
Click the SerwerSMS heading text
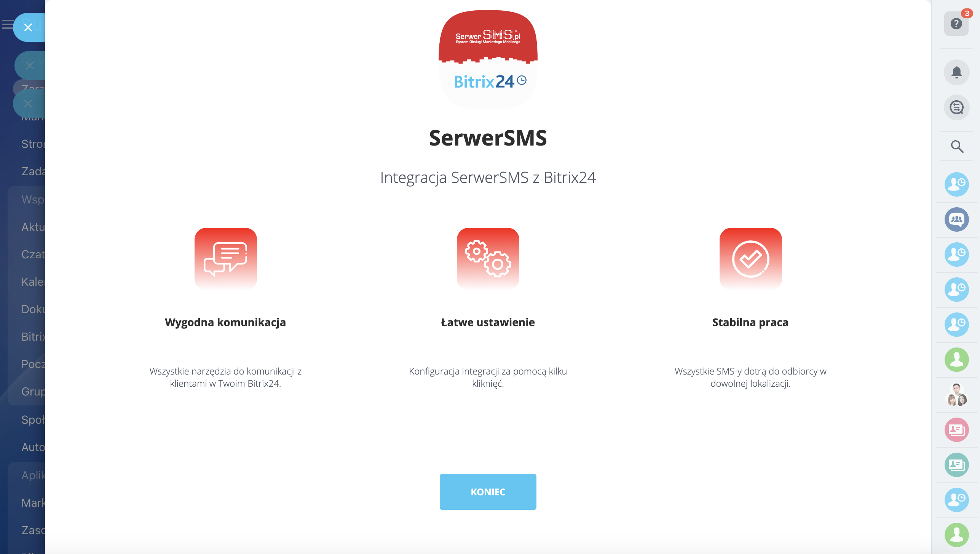(488, 138)
